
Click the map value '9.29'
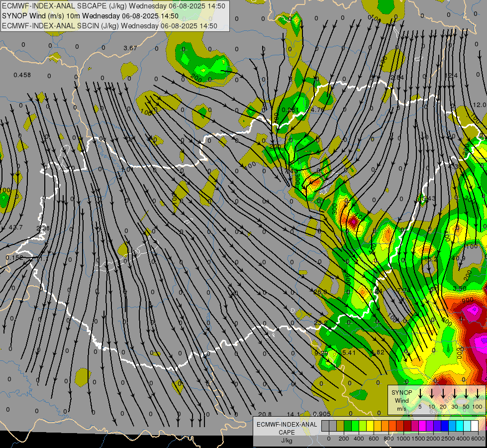click(x=321, y=353)
